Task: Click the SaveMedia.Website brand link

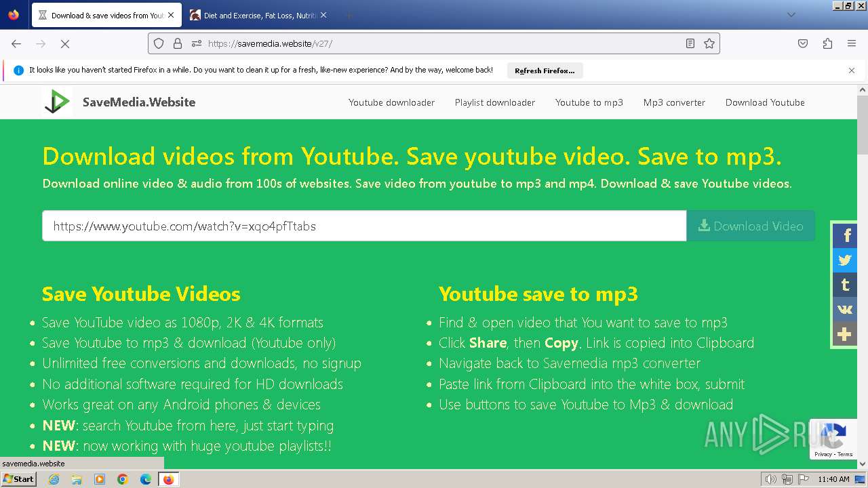Action: coord(139,102)
